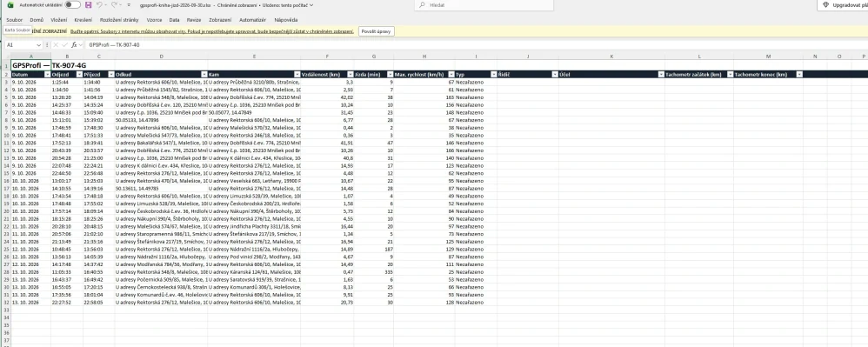Image resolution: width=868 pixels, height=347 pixels.
Task: Click the Upgradovat plán button
Action: pos(843,4)
